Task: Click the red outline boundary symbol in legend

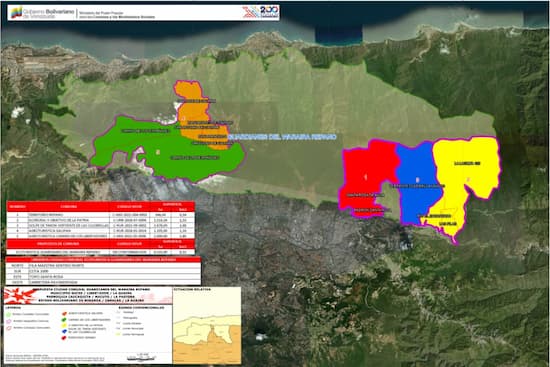Action: click(x=8, y=328)
